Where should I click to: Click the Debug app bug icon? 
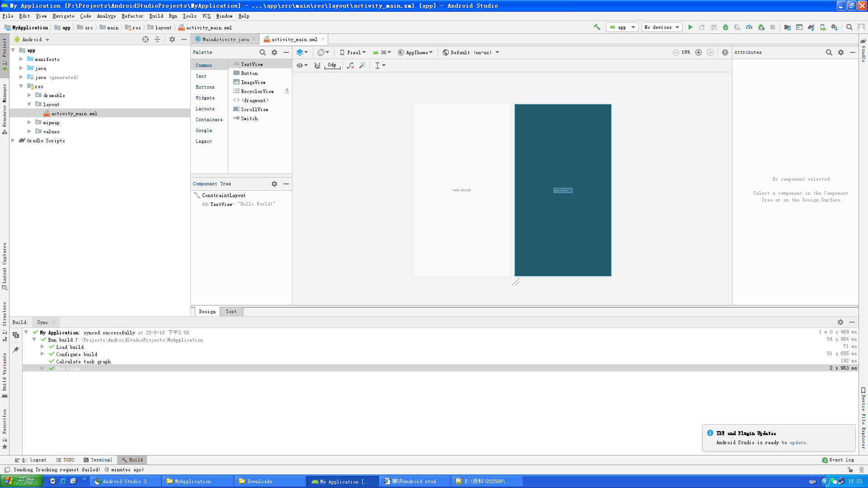coord(726,27)
